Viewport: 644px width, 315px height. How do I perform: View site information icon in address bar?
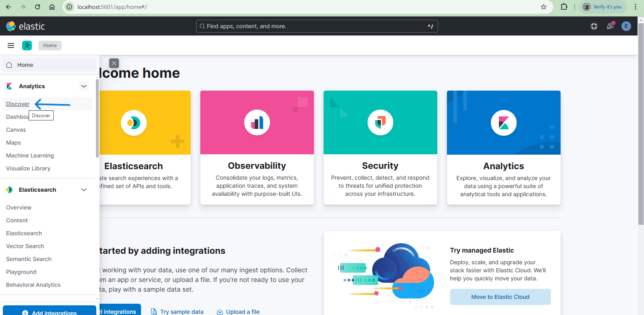[70, 7]
